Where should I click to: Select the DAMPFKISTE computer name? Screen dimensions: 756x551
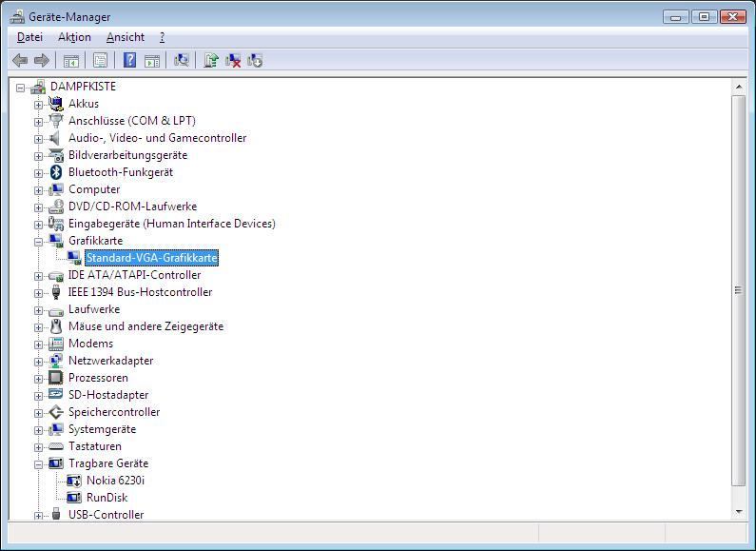(x=84, y=87)
